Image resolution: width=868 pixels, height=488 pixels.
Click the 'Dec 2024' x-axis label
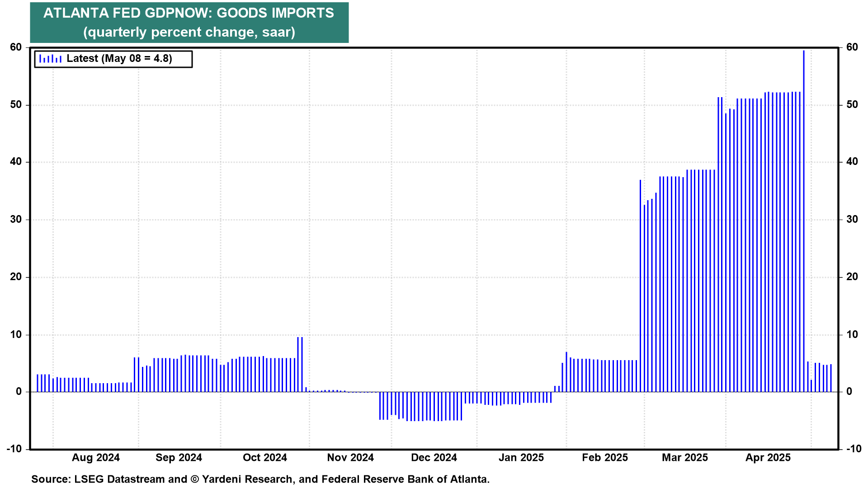click(434, 458)
